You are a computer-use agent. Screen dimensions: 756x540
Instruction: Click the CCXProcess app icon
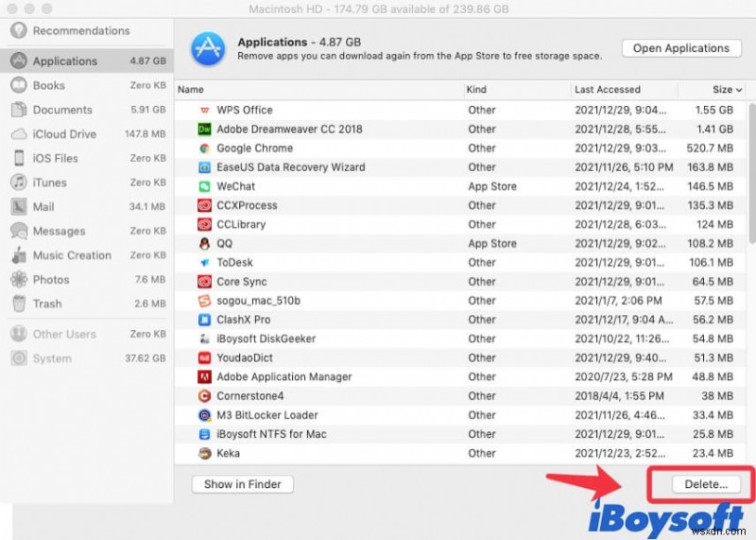204,205
